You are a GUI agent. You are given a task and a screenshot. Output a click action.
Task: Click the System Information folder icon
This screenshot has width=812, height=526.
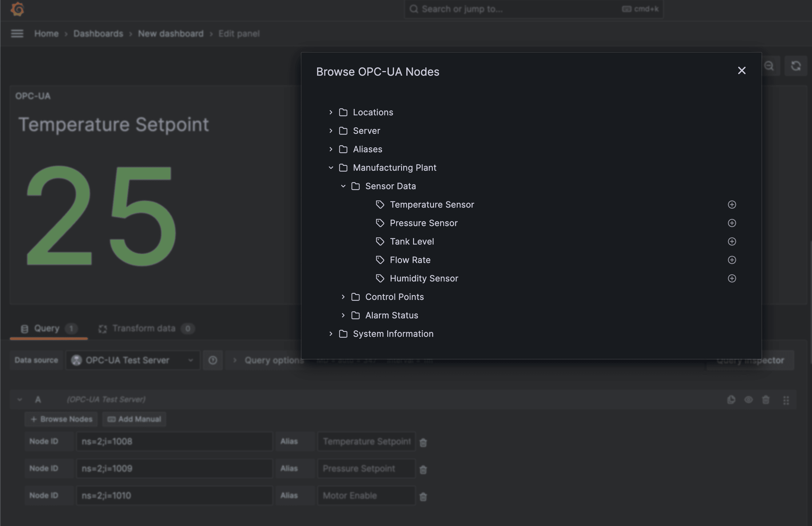pos(343,334)
